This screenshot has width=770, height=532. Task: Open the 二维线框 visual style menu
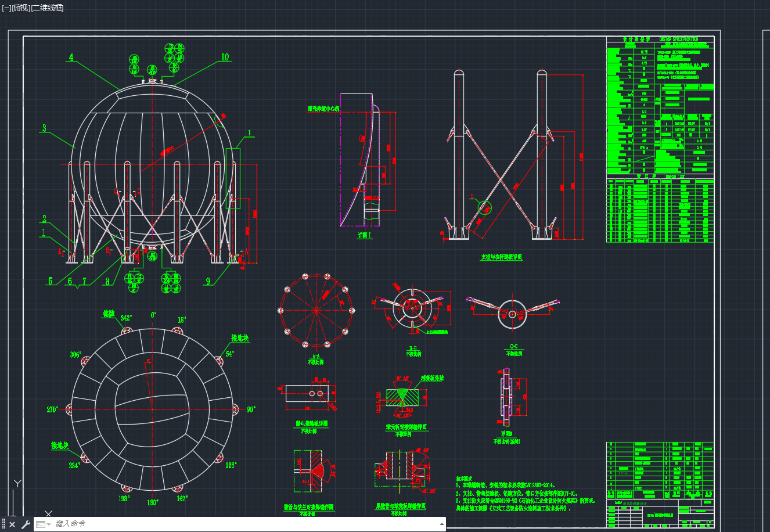click(48, 8)
